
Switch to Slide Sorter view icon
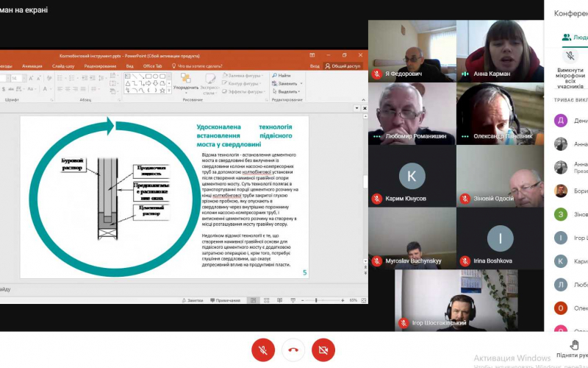pyautogui.click(x=267, y=300)
